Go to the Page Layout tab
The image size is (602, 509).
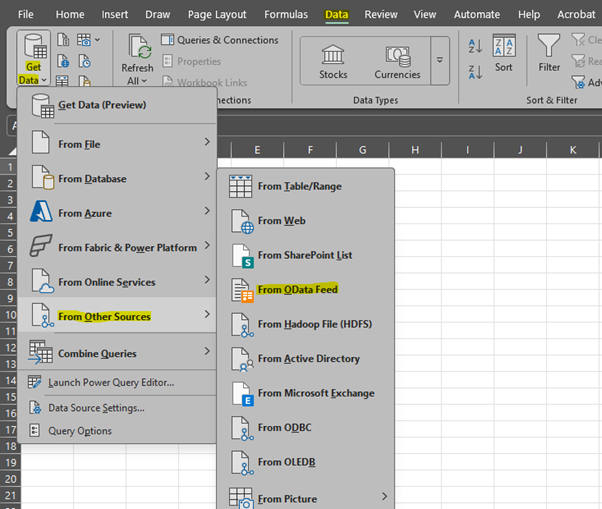coord(217,15)
